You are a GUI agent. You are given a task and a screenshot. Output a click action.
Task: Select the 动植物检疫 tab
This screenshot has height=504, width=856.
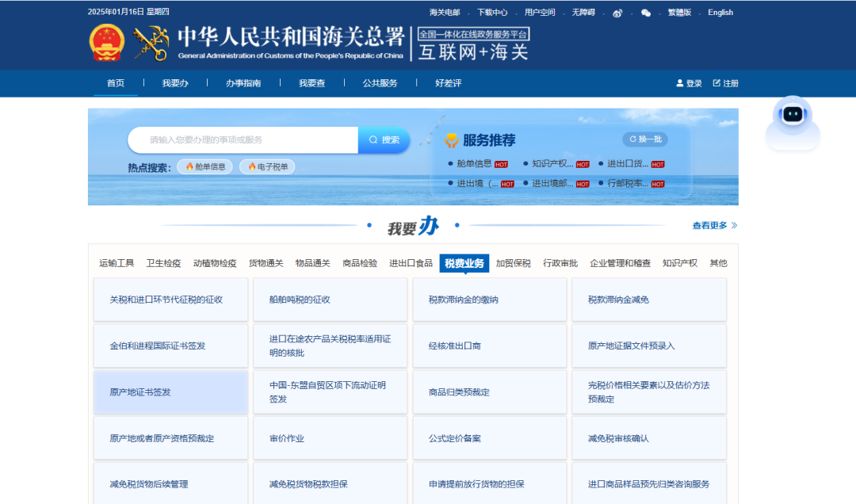coord(215,263)
